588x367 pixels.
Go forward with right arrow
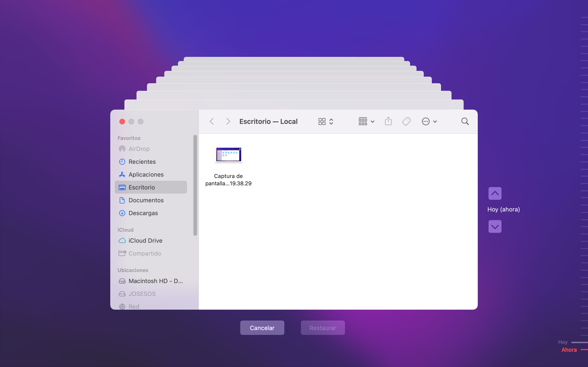pos(228,121)
